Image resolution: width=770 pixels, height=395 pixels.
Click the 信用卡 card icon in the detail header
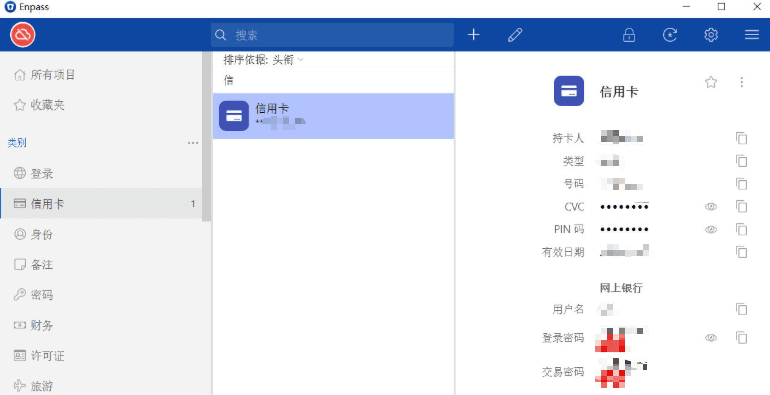569,91
